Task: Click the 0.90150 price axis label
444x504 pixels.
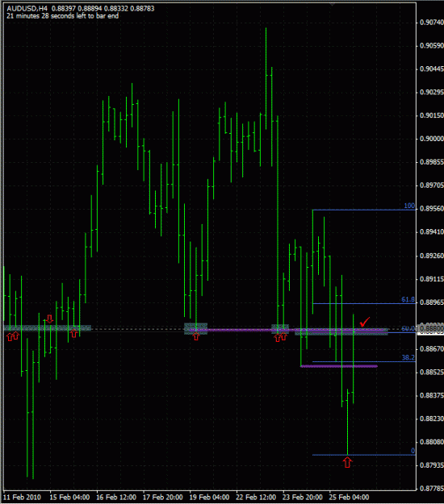Action: point(432,115)
